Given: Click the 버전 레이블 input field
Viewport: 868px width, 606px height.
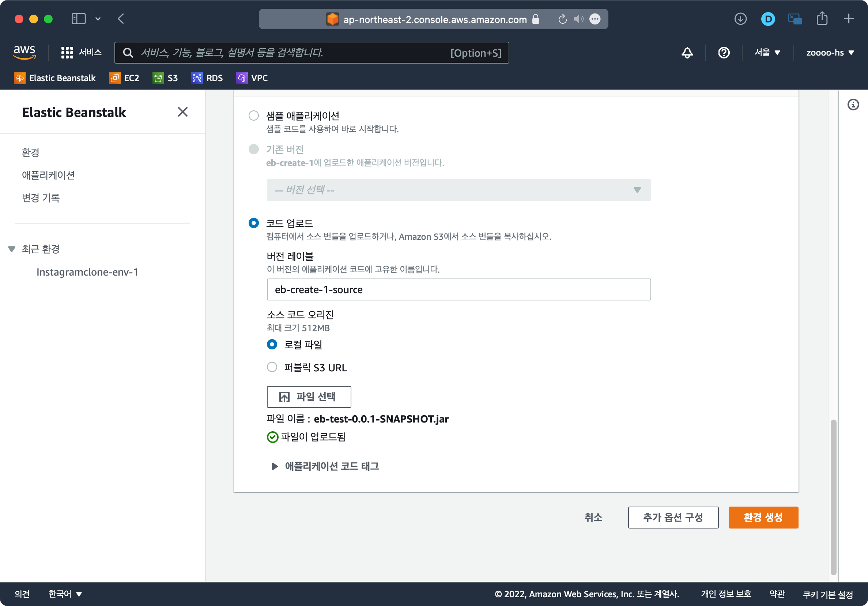Looking at the screenshot, I should (458, 289).
